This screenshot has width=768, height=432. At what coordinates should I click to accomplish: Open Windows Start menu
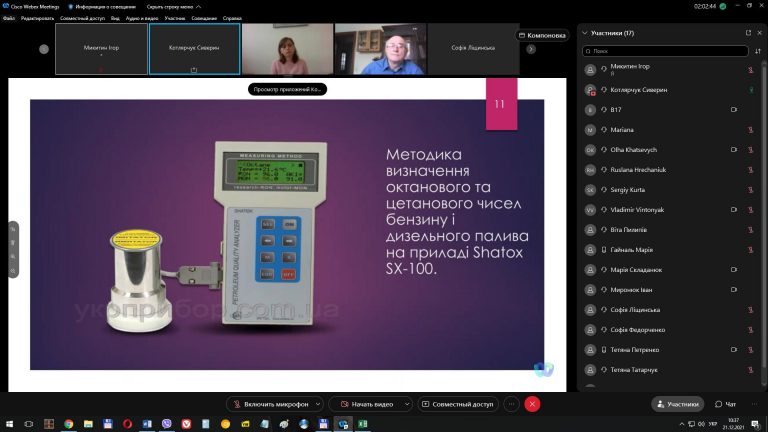point(9,424)
